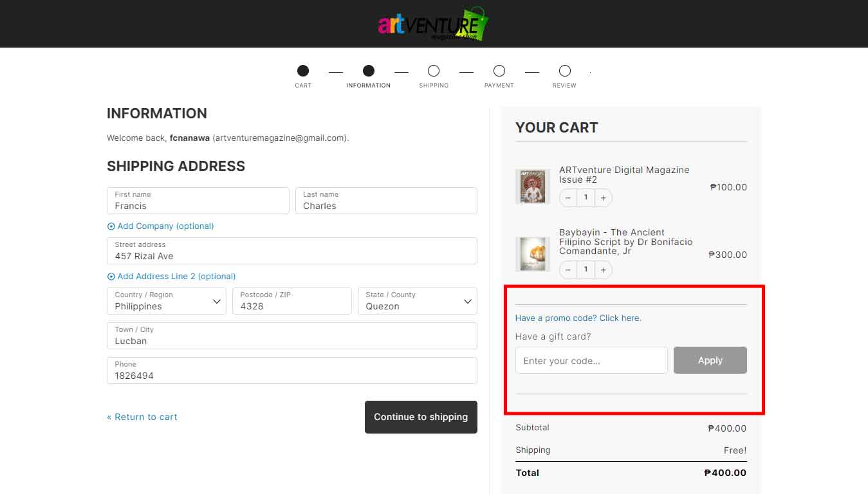Click the Last name field
868x494 pixels.
pos(386,201)
